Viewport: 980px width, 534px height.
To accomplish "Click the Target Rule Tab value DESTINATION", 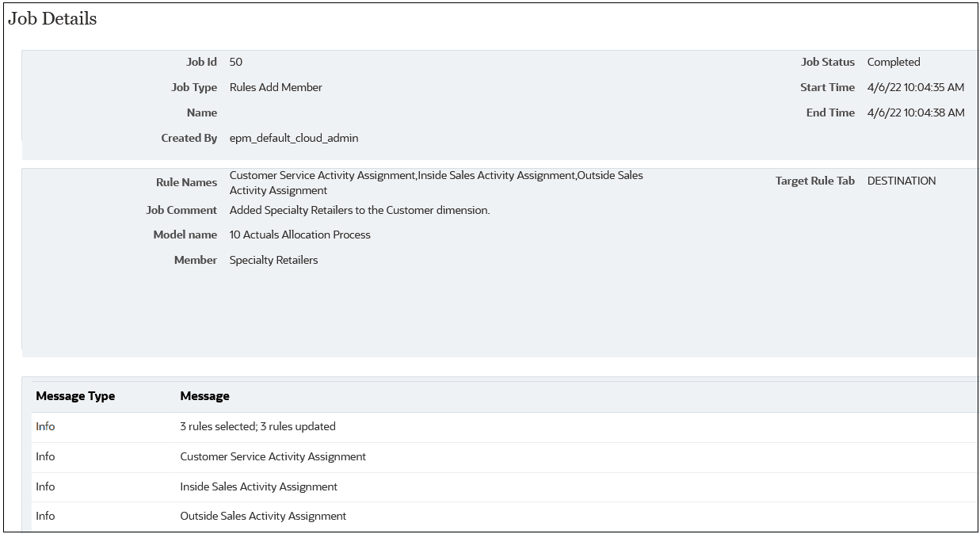I will [x=902, y=181].
